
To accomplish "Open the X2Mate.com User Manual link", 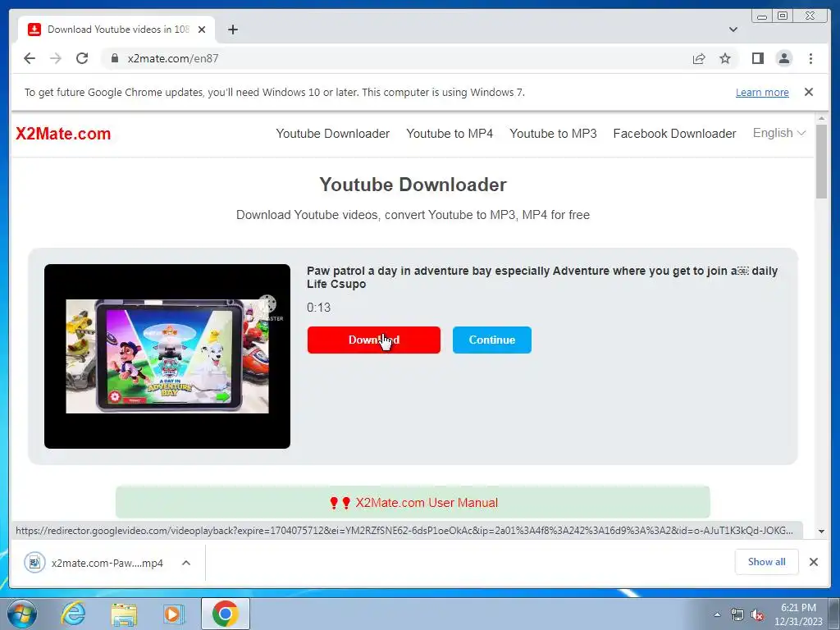I will pyautogui.click(x=427, y=503).
